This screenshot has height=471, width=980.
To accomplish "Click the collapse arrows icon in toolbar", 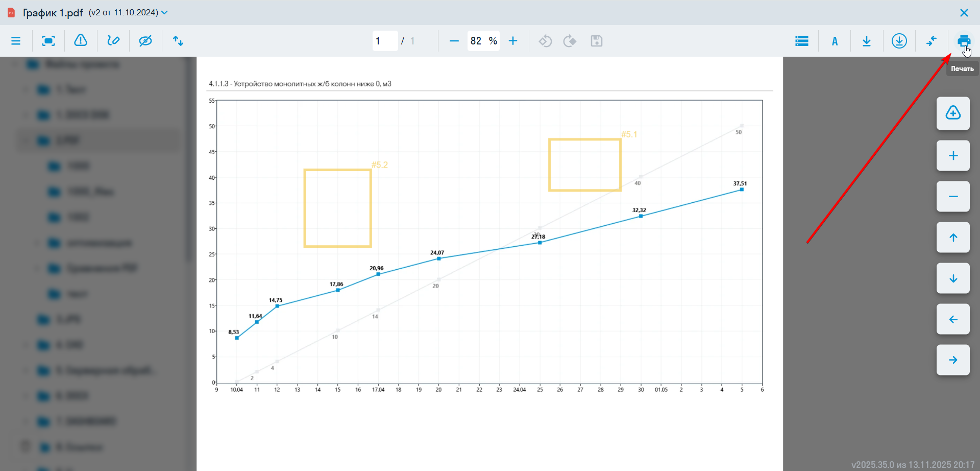I will tap(932, 41).
